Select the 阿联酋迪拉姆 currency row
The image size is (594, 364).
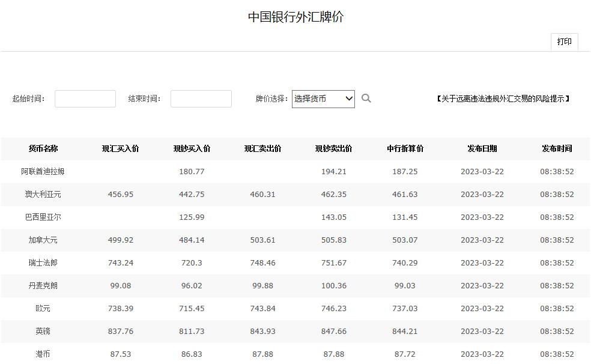click(x=43, y=172)
